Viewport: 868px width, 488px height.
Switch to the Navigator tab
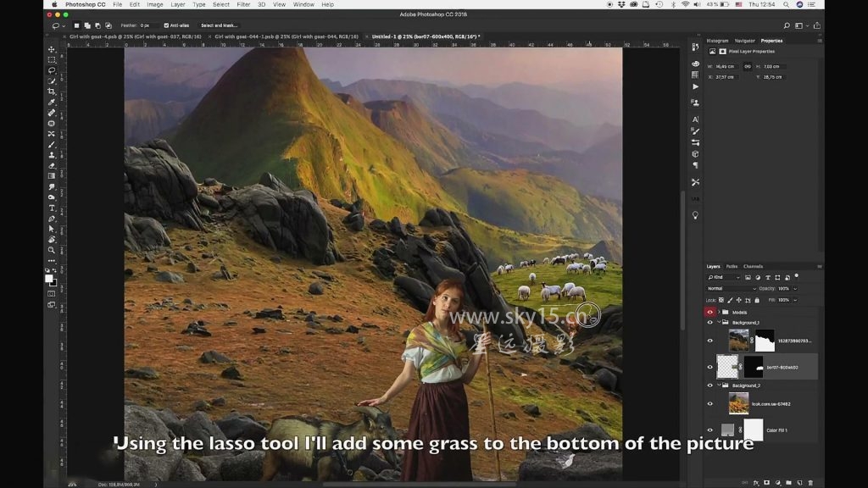[744, 41]
